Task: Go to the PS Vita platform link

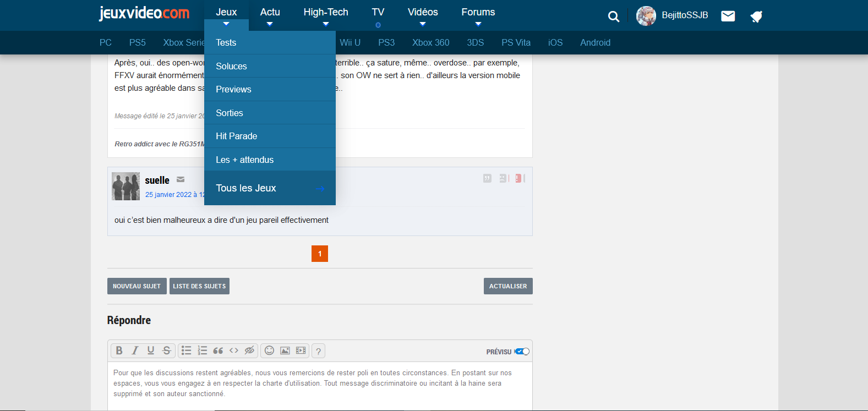Action: [516, 42]
